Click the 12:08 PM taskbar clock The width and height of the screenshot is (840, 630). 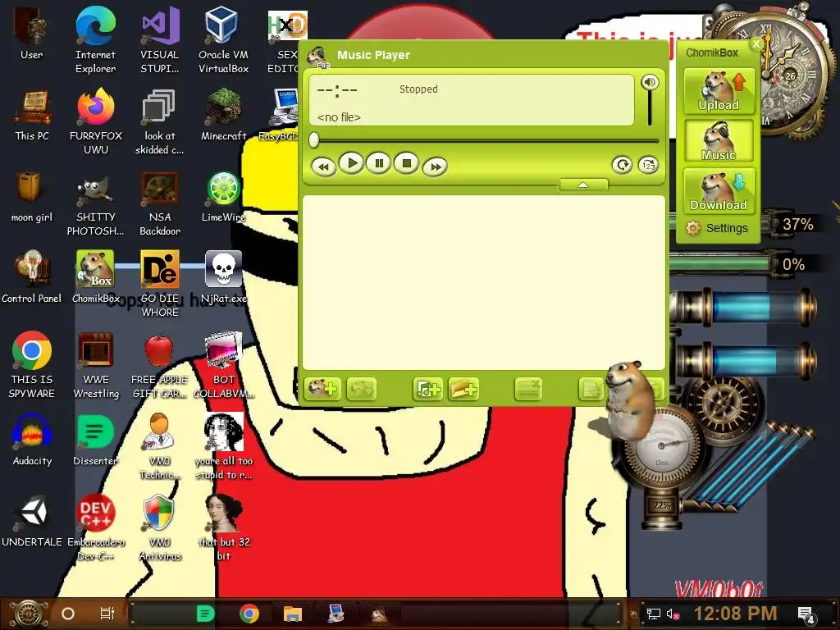[x=736, y=614]
